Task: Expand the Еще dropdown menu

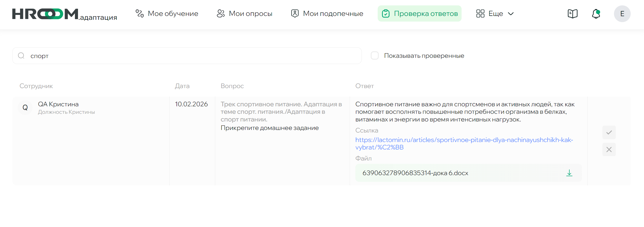Action: 495,14
